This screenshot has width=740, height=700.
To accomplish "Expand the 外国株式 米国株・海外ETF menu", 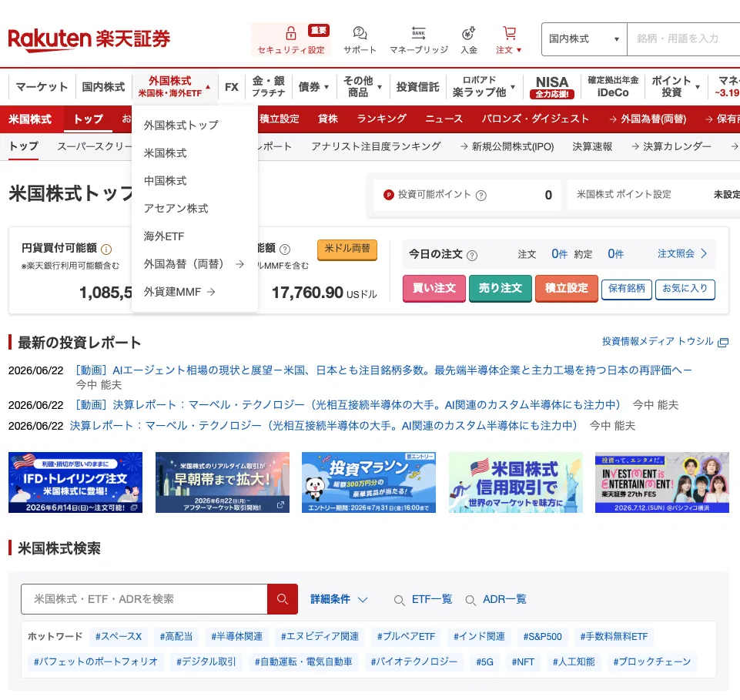I will coord(175,87).
